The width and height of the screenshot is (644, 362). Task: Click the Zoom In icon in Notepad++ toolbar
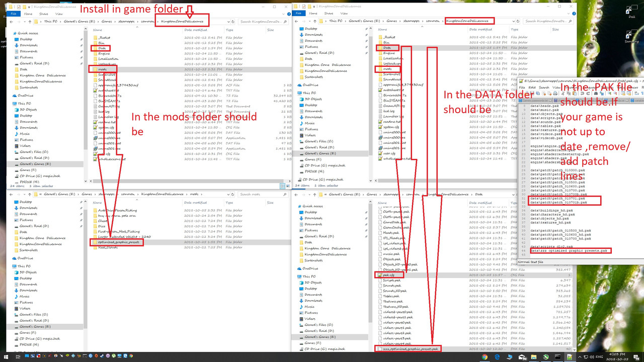609,93
